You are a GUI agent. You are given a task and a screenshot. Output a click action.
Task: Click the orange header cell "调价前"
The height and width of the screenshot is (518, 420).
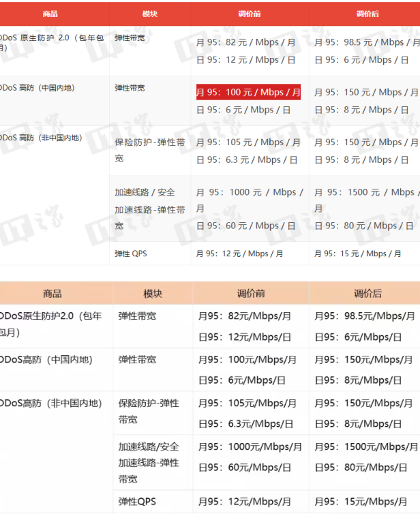click(x=251, y=293)
